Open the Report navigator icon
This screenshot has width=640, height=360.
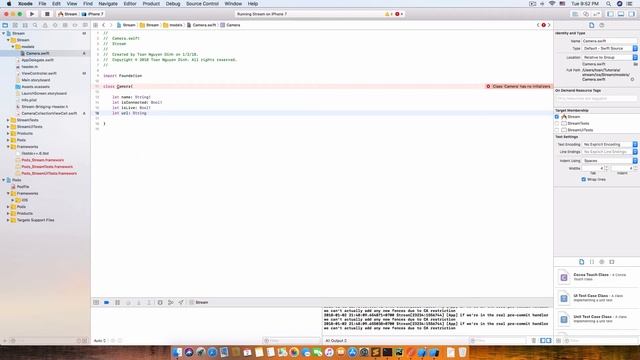click(x=85, y=25)
